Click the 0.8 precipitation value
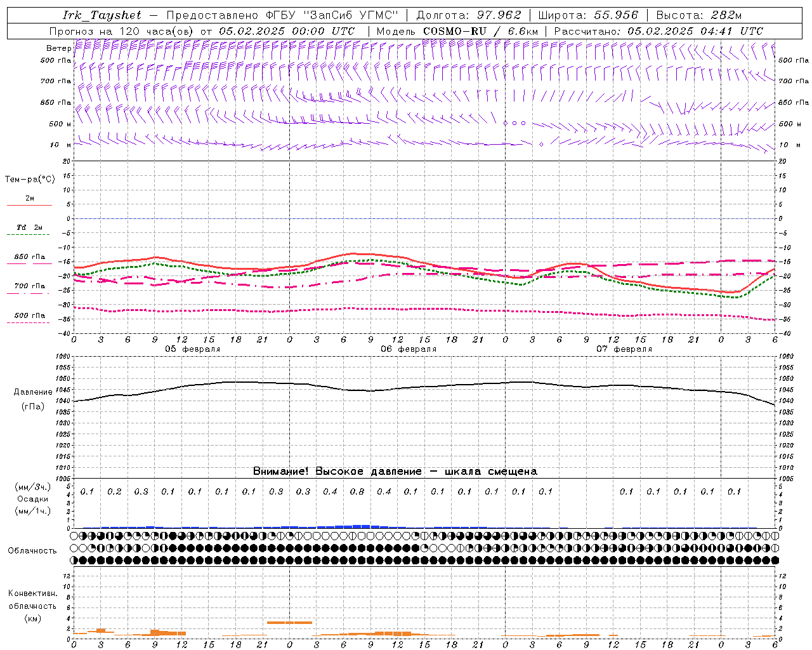Image resolution: width=812 pixels, height=650 pixels. (x=357, y=491)
